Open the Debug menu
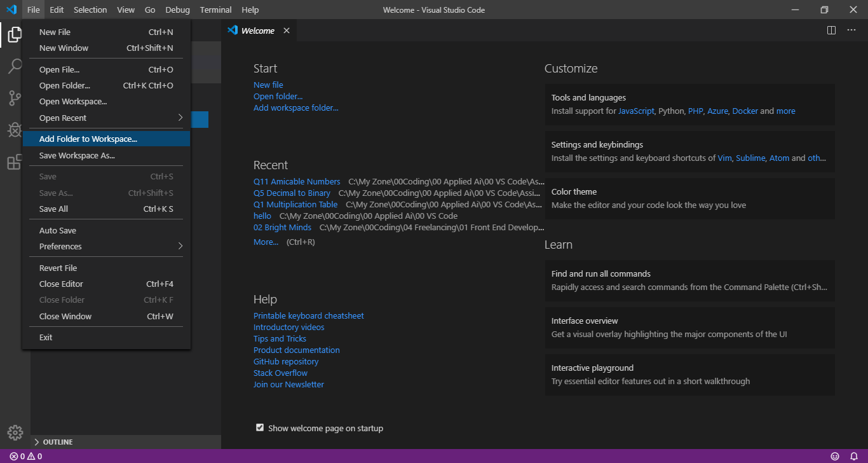 [x=177, y=10]
